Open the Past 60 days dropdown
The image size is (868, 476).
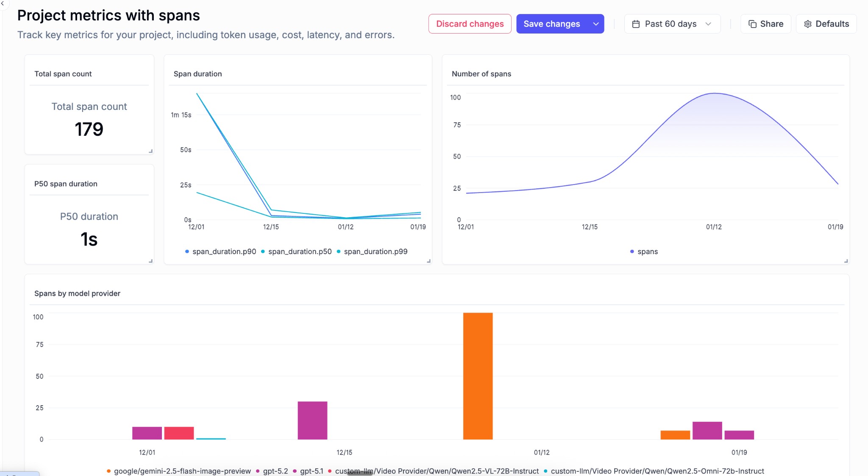[x=672, y=24]
